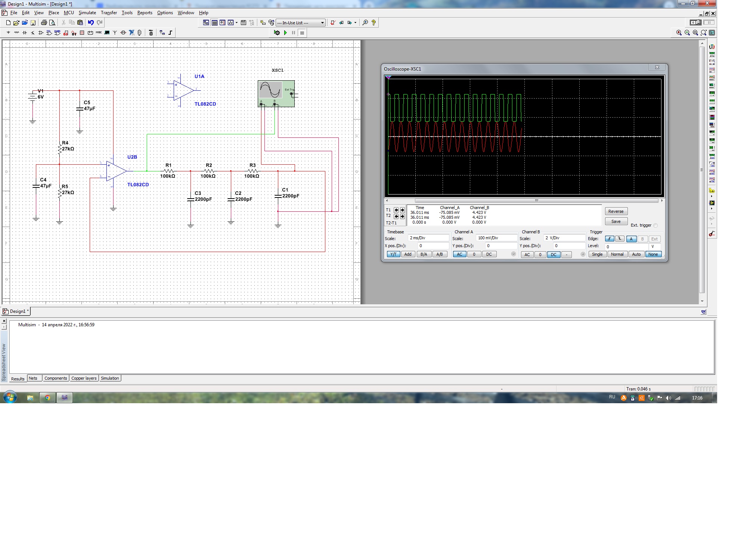Click the Zoom In magnifier icon

pyautogui.click(x=679, y=33)
